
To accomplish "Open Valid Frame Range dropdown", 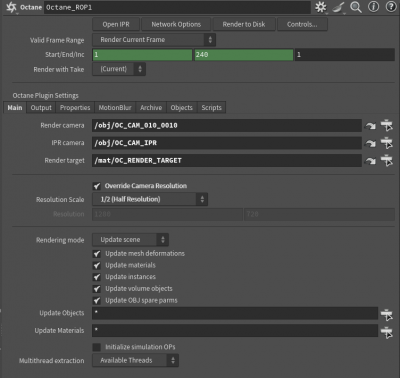I will click(x=154, y=40).
